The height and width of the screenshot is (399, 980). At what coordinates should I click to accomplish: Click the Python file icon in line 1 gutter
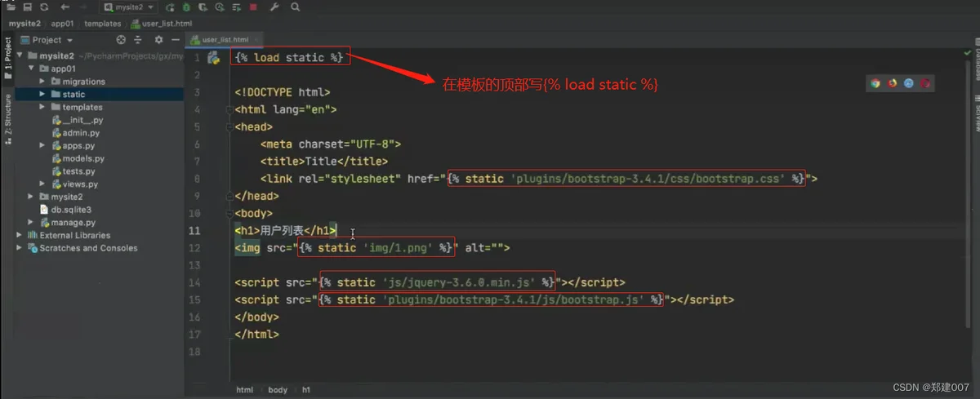click(x=214, y=58)
